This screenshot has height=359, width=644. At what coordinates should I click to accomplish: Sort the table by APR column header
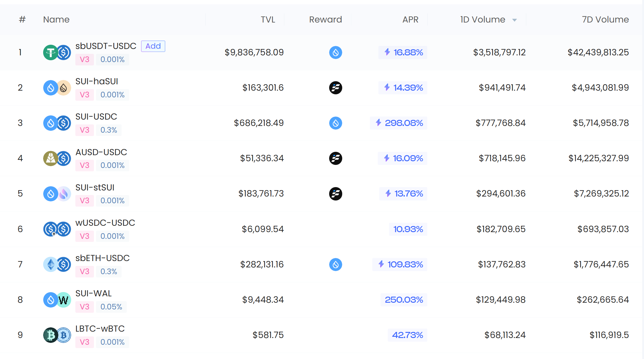(410, 19)
